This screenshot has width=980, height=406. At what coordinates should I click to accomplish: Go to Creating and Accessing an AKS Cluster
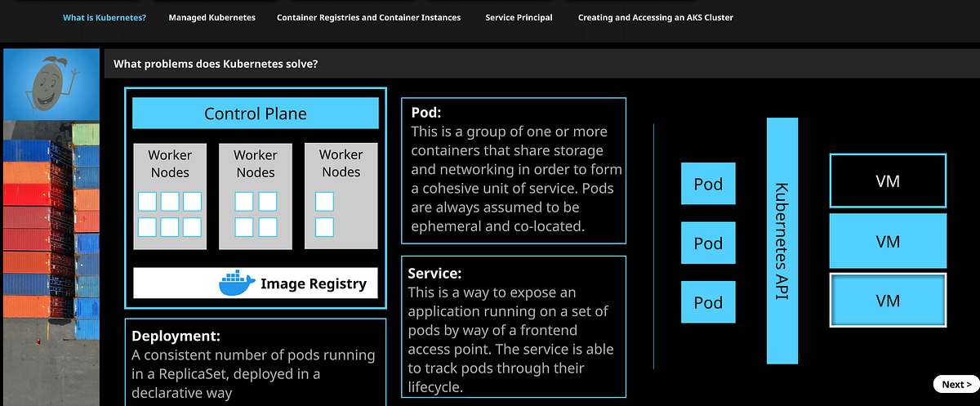click(x=655, y=17)
